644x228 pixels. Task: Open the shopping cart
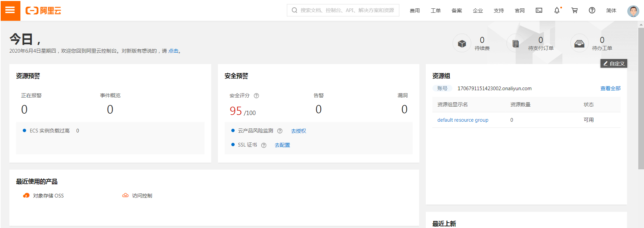click(574, 10)
